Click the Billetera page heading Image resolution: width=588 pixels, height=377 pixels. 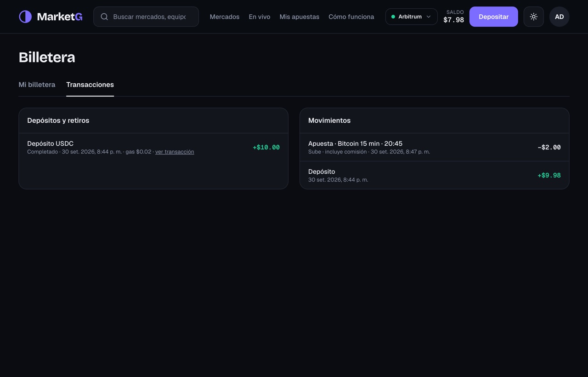point(47,57)
